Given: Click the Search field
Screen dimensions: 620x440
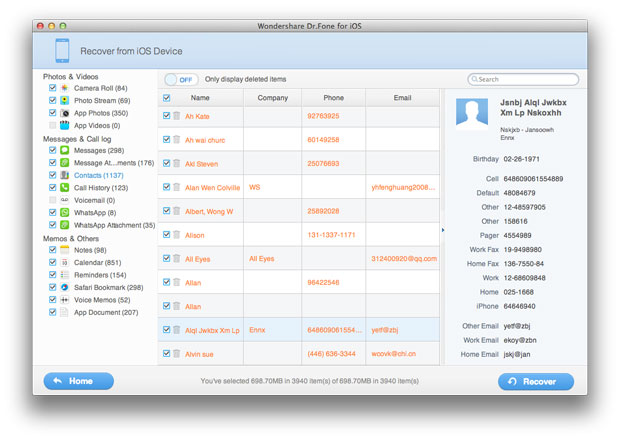Looking at the screenshot, I should pos(523,79).
